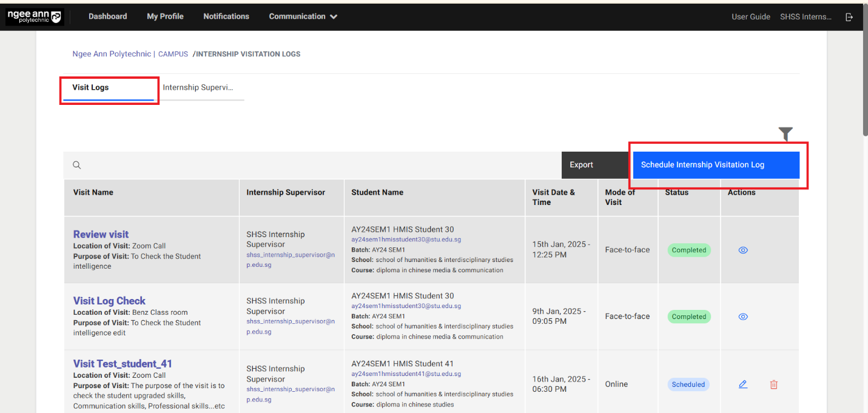Edit Visit Test_student_41 with pencil icon
The width and height of the screenshot is (868, 413).
click(743, 384)
